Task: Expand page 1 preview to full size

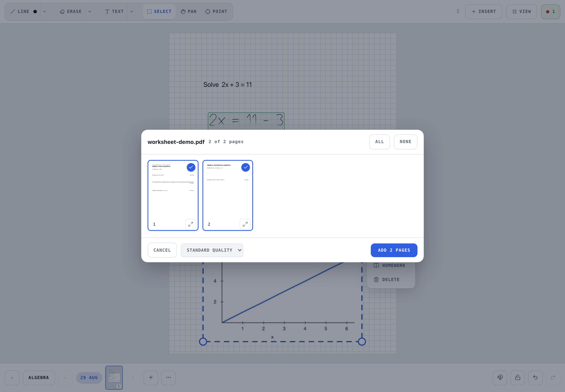Action: coord(190,224)
